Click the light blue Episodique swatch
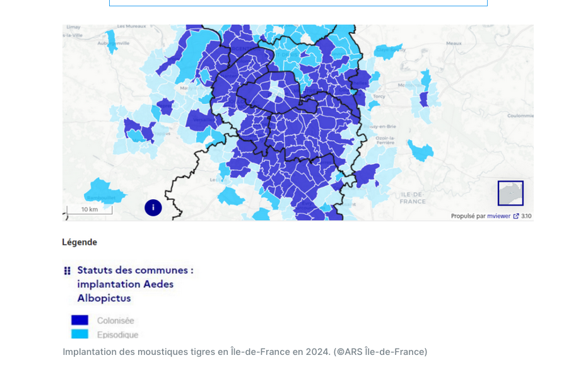Image resolution: width=588 pixels, height=377 pixels. point(79,334)
